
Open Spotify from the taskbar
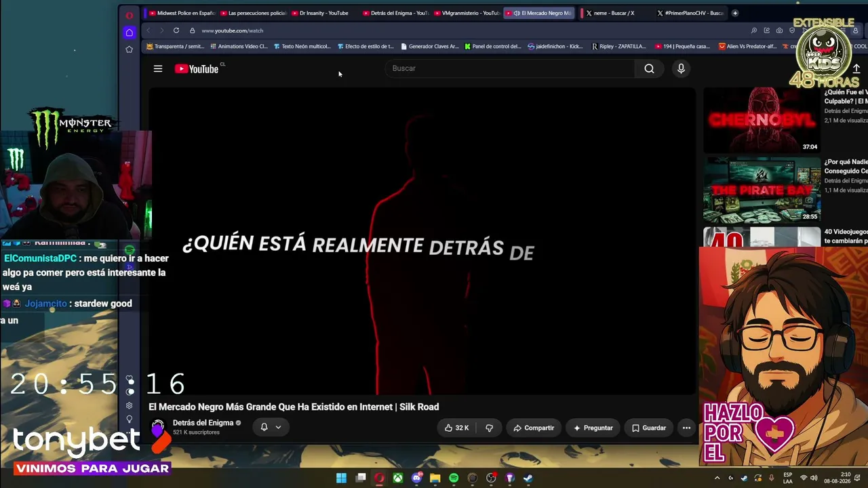(454, 478)
